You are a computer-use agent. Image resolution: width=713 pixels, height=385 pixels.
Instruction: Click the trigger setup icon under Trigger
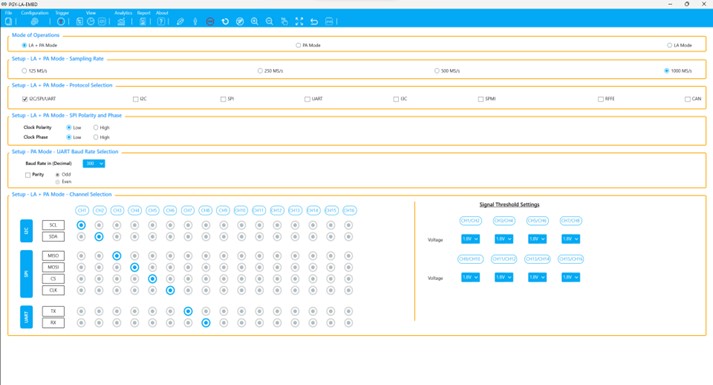[x=61, y=21]
